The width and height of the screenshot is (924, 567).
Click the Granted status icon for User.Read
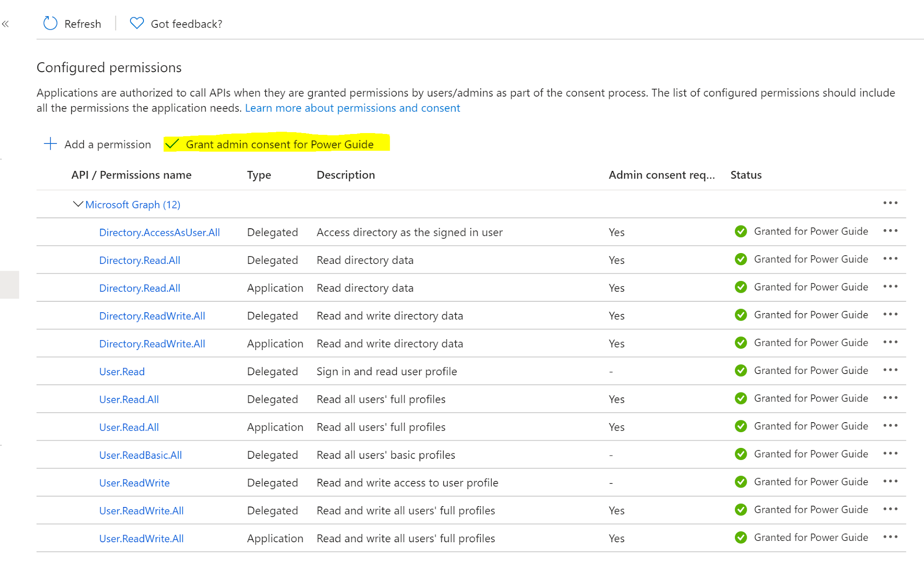740,370
